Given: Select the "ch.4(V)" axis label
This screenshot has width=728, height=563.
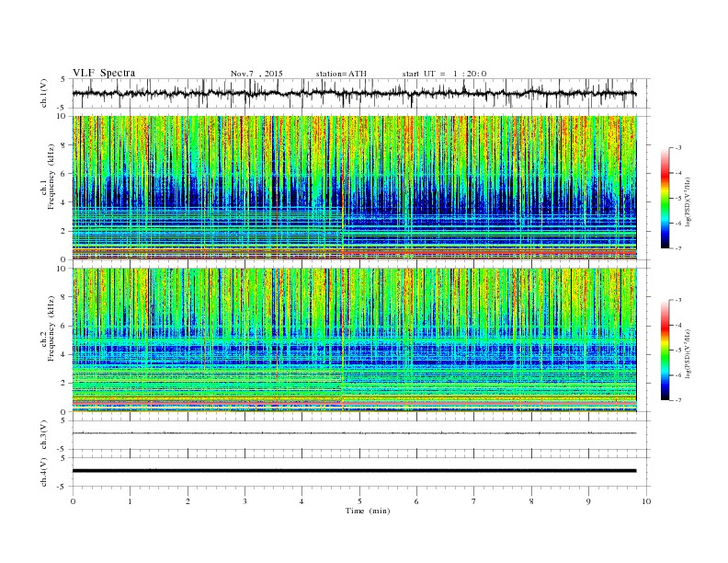Looking at the screenshot, I should tap(44, 472).
